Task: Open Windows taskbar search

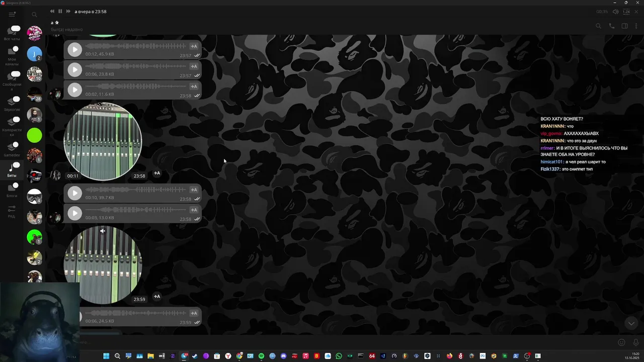Action: [x=117, y=356]
